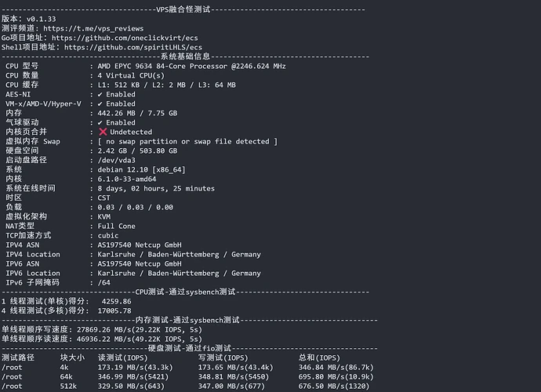Image resolution: width=541 pixels, height=392 pixels.
Task: Click the multi-core score 17005.78
Action: (114, 310)
